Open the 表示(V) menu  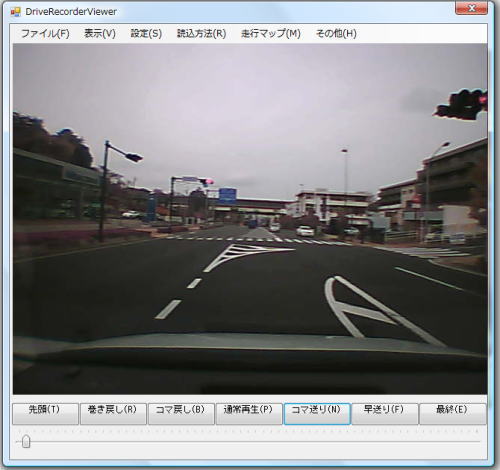(x=100, y=34)
